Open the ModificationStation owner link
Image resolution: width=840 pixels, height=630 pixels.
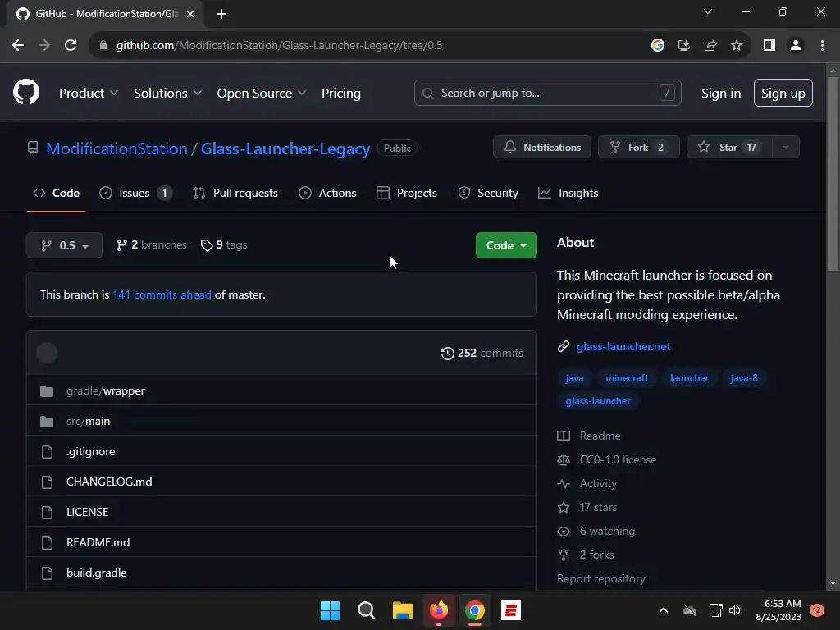[x=116, y=148]
